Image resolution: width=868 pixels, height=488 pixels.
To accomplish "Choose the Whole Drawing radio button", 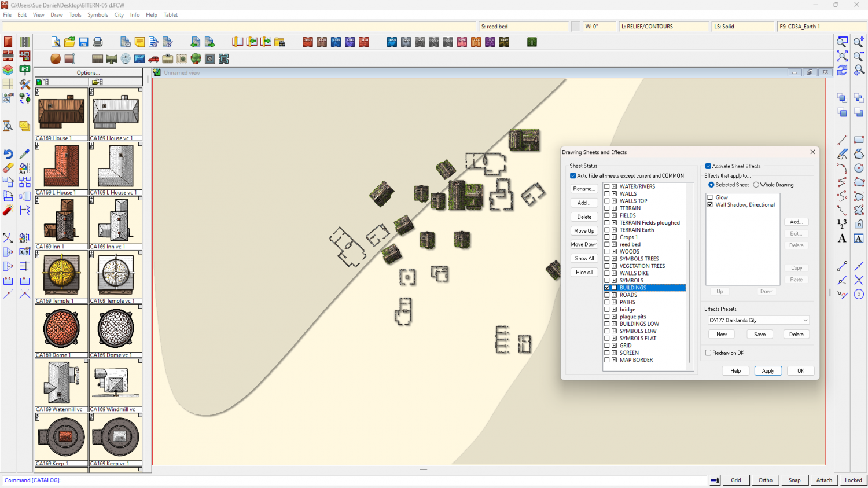I will coord(756,185).
